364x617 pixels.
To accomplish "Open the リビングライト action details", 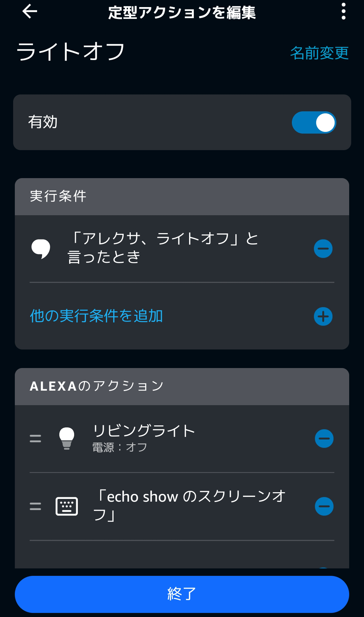I will [x=144, y=438].
